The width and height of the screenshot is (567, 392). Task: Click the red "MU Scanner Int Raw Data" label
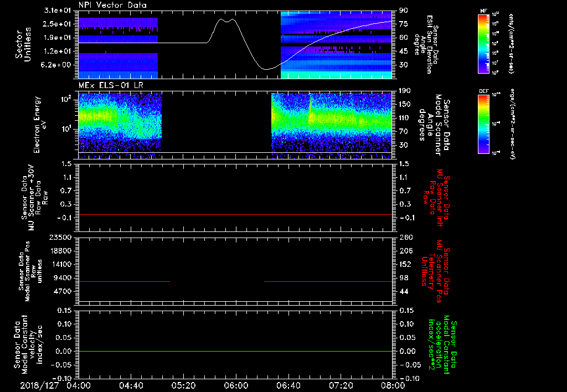(436, 197)
